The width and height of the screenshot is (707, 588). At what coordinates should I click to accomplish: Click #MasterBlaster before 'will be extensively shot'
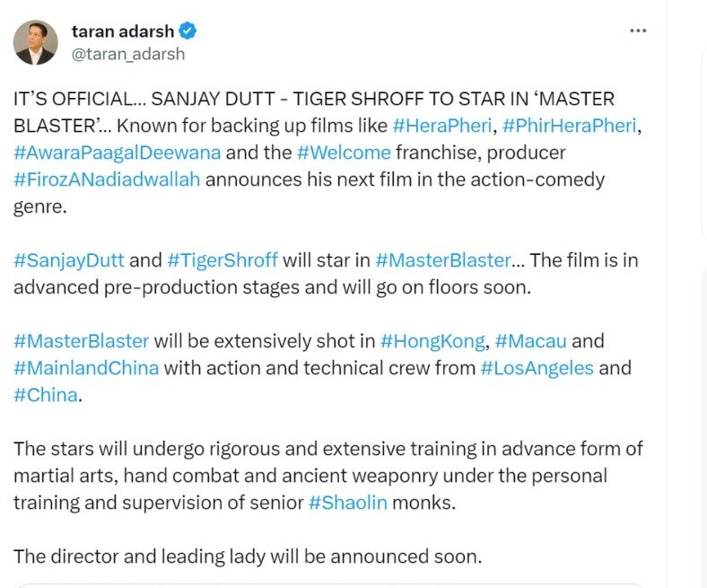[81, 341]
